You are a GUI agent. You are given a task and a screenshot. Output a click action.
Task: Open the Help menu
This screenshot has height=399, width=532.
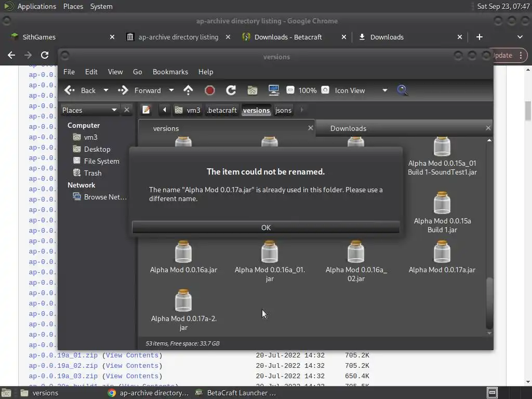[206, 72]
